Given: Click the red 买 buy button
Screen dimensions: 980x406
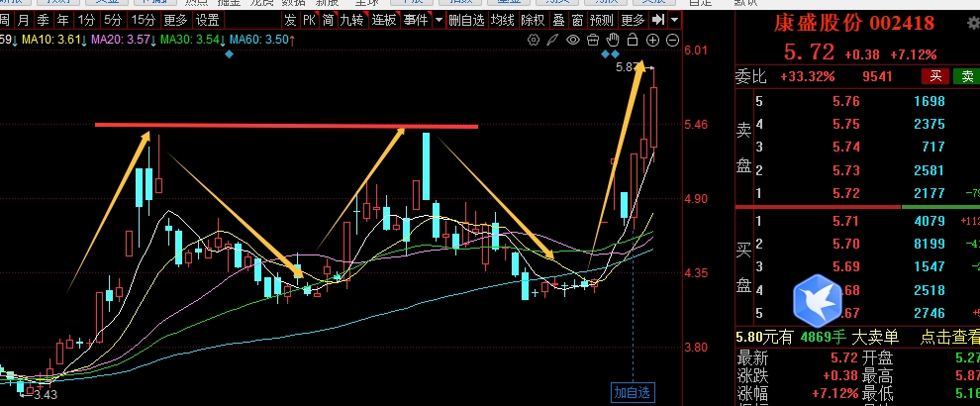Looking at the screenshot, I should pos(935,76).
